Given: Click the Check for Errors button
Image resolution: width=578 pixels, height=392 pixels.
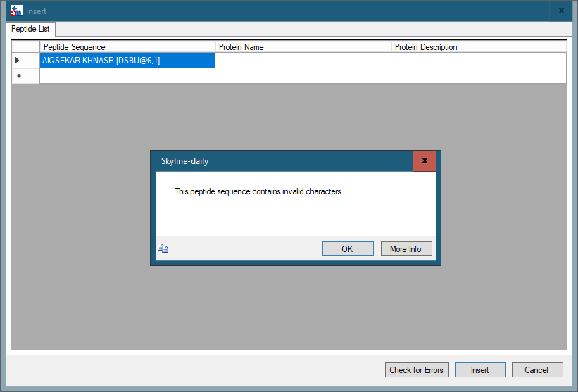Looking at the screenshot, I should tap(417, 370).
